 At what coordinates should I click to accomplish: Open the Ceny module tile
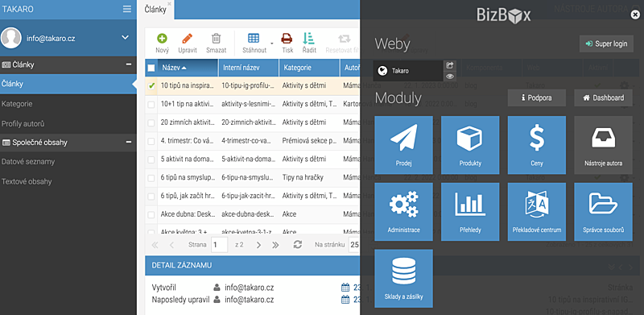click(537, 145)
